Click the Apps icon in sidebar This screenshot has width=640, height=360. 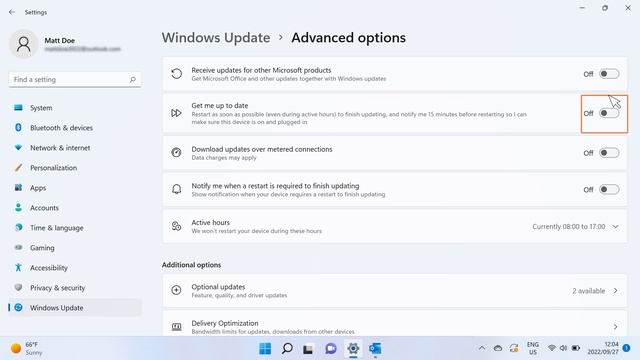18,187
